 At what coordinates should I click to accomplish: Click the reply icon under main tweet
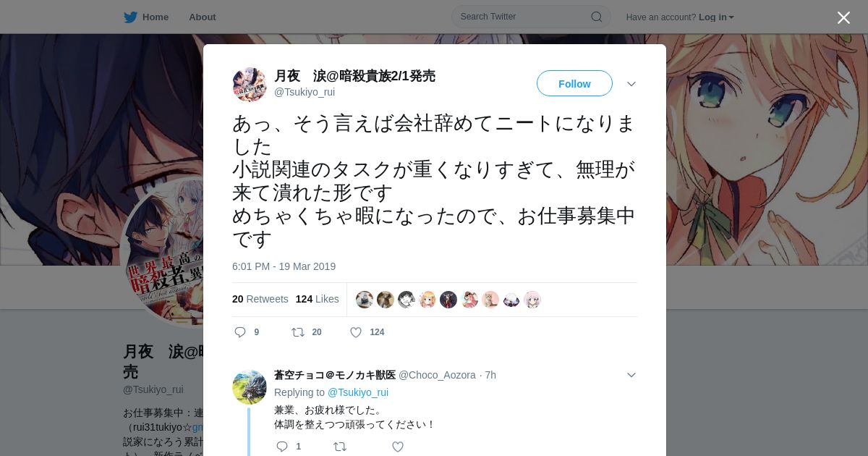(241, 332)
